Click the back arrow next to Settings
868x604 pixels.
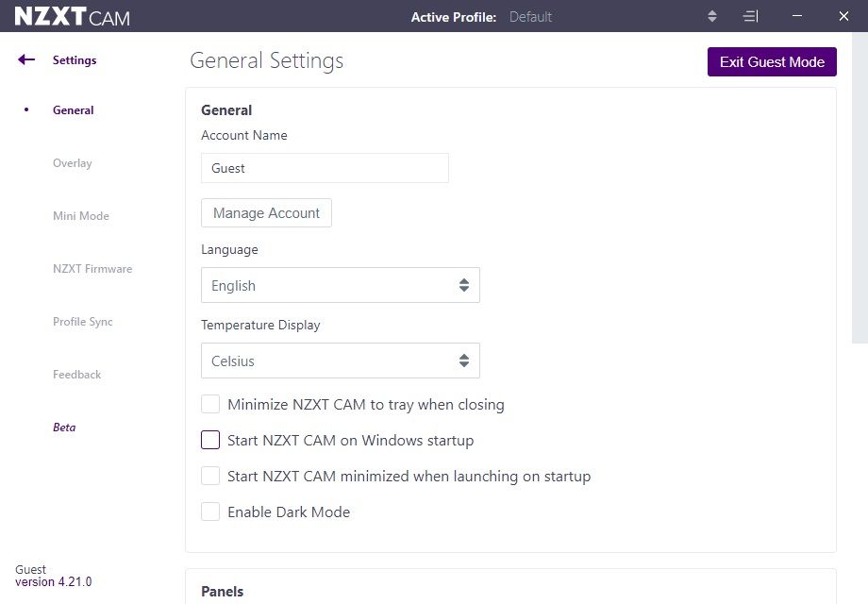pos(26,59)
